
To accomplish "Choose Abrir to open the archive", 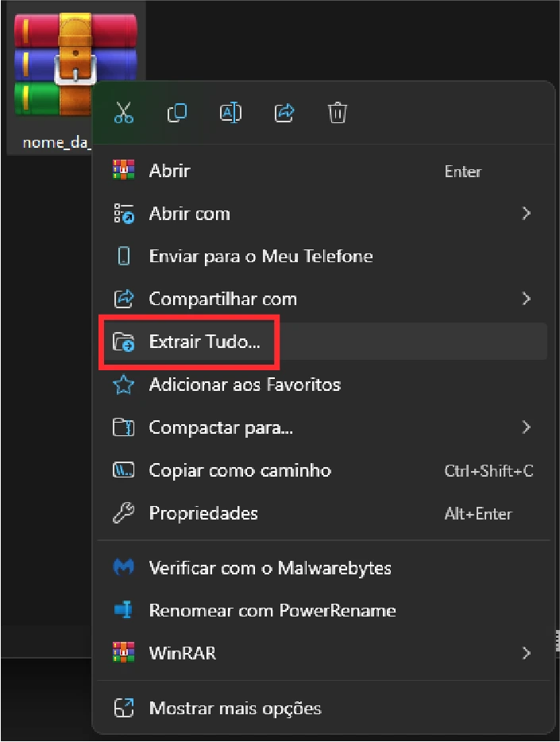I will click(169, 170).
